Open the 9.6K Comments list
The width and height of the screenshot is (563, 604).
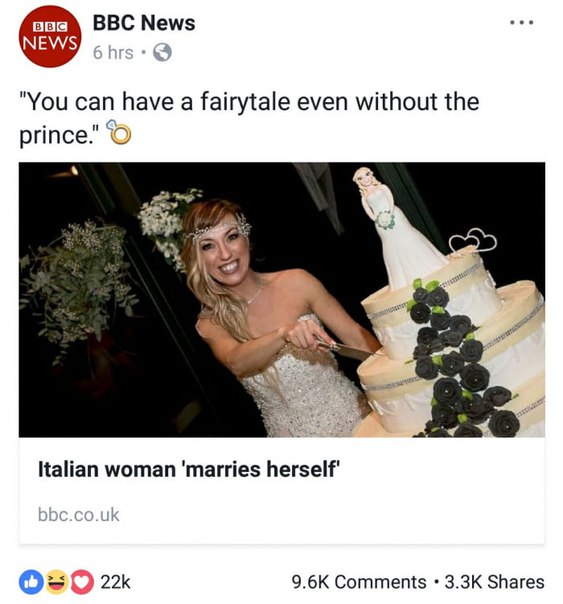(359, 582)
